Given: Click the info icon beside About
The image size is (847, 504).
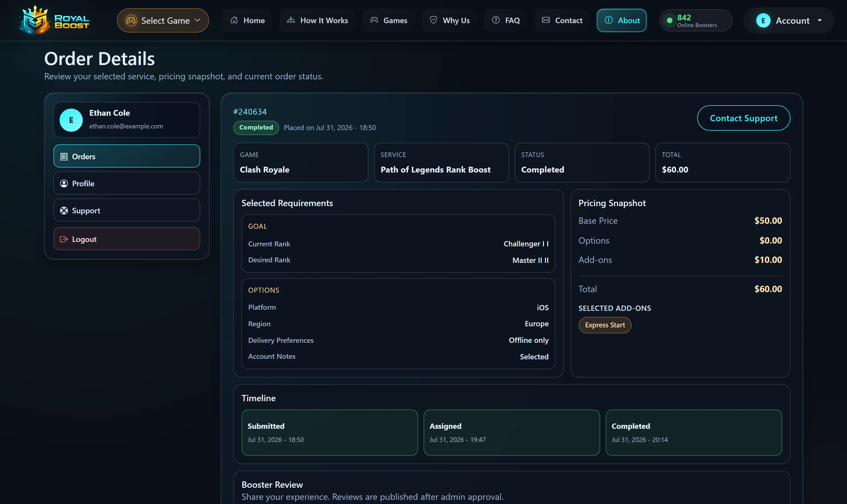Looking at the screenshot, I should [609, 20].
